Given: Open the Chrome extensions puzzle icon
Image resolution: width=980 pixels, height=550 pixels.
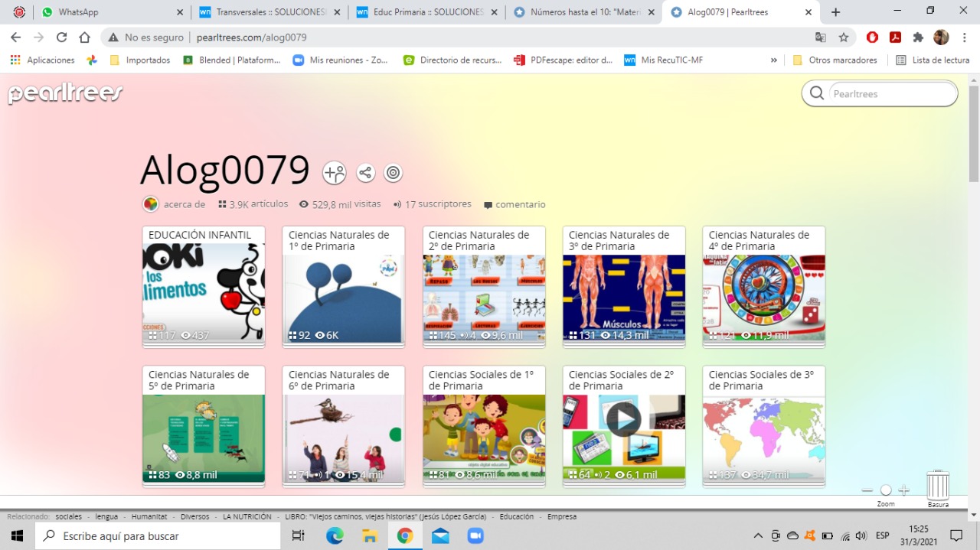Looking at the screenshot, I should 918,37.
